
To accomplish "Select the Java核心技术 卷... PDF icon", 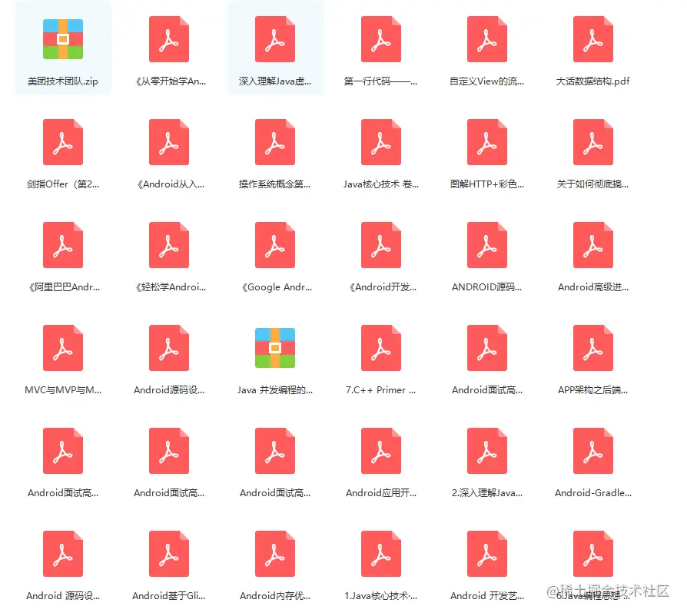I will coord(380,142).
